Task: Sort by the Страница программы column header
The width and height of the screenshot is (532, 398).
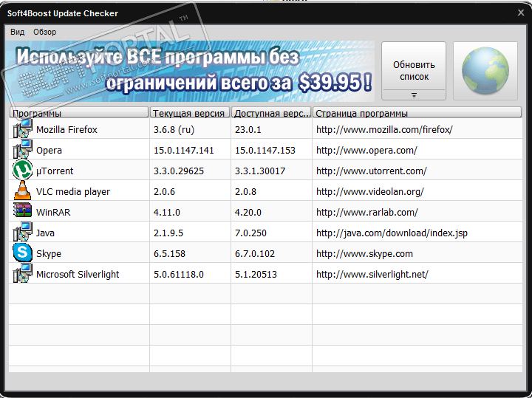Action: [x=417, y=112]
